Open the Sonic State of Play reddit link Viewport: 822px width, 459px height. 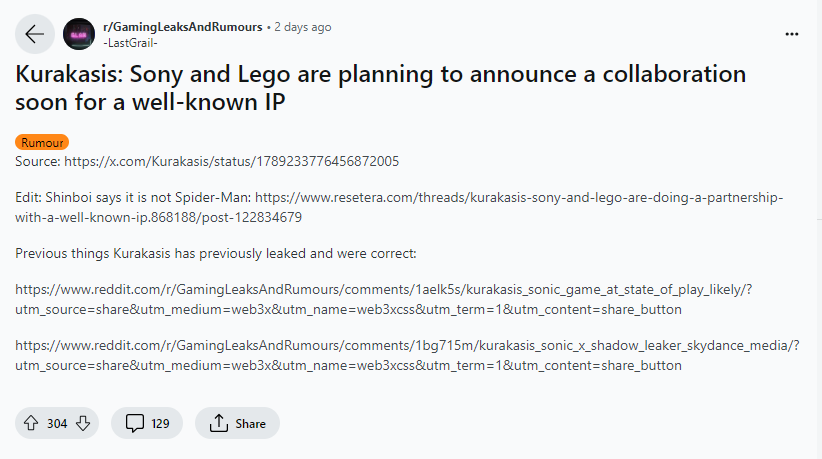(380, 289)
